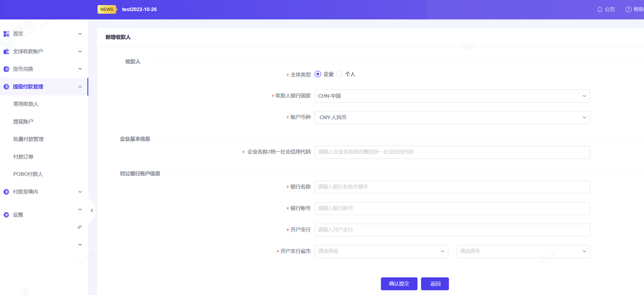Open 常用收款人 menu item
This screenshot has height=295, width=644.
point(26,104)
